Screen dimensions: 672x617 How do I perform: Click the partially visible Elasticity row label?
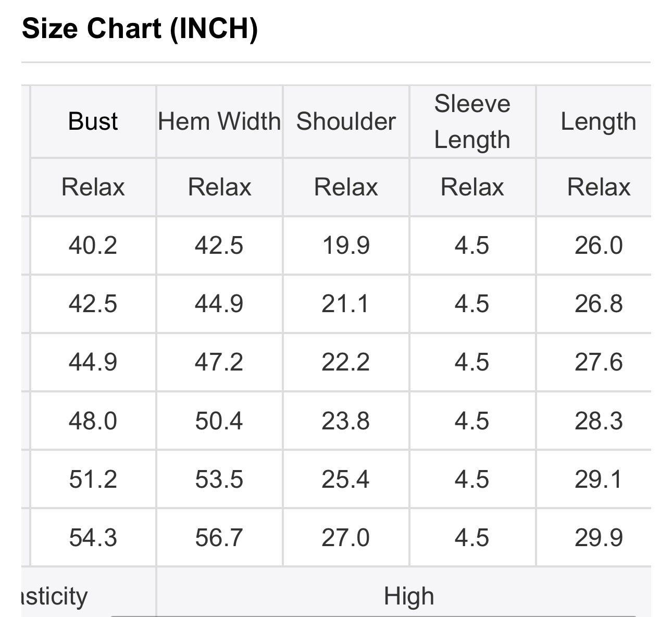[55, 596]
